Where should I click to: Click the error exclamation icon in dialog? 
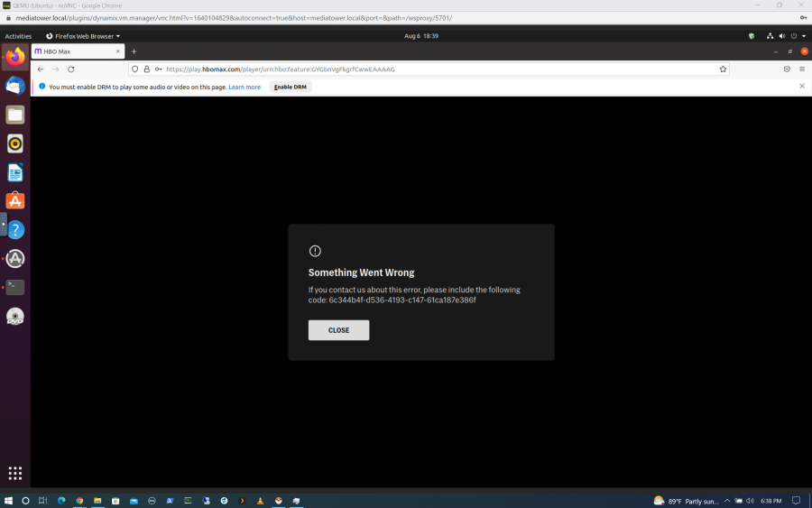click(x=315, y=251)
